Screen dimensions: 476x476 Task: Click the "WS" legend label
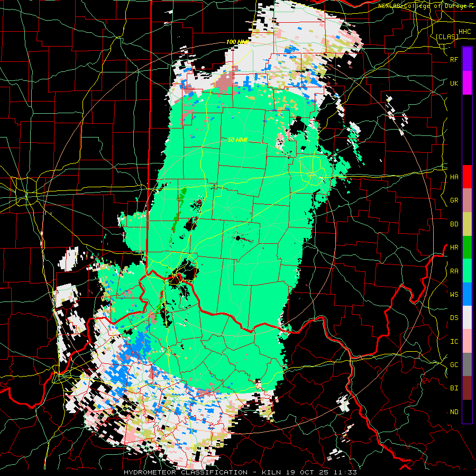(454, 295)
